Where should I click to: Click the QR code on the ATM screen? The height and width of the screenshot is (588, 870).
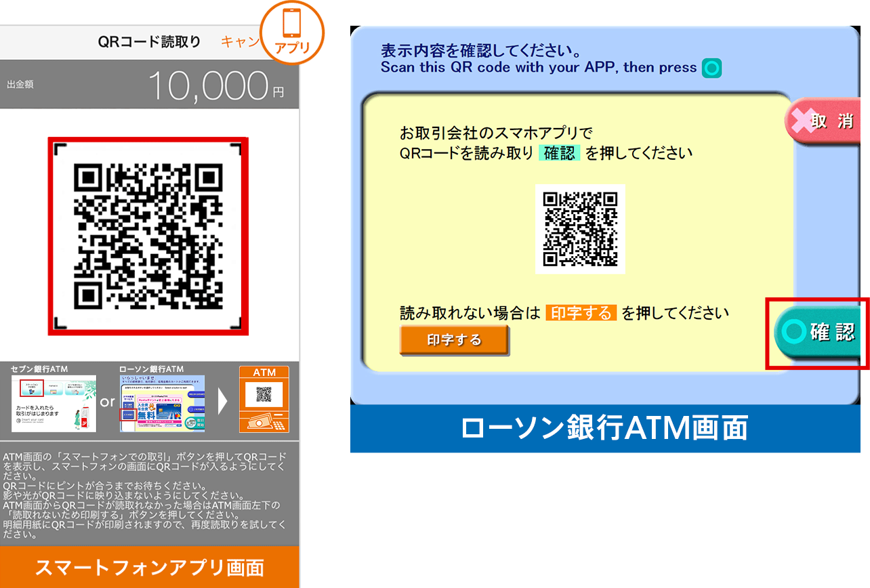[x=580, y=229]
